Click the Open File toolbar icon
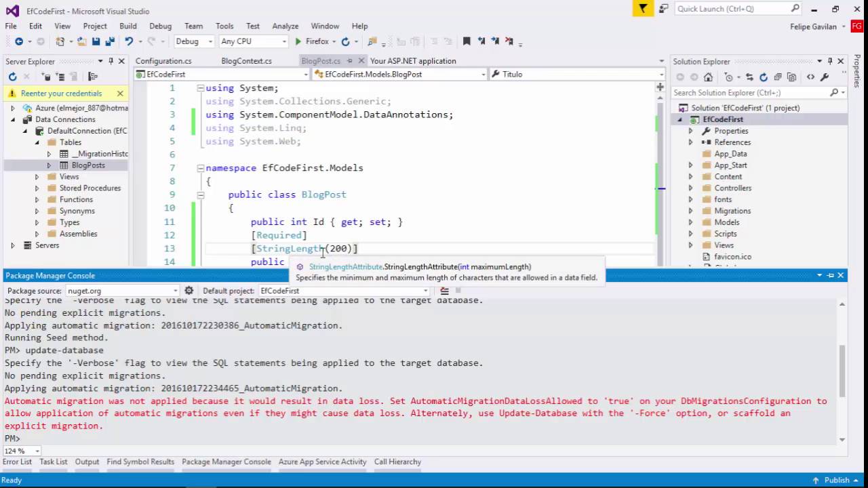Screen dimensions: 868x488 [82, 41]
